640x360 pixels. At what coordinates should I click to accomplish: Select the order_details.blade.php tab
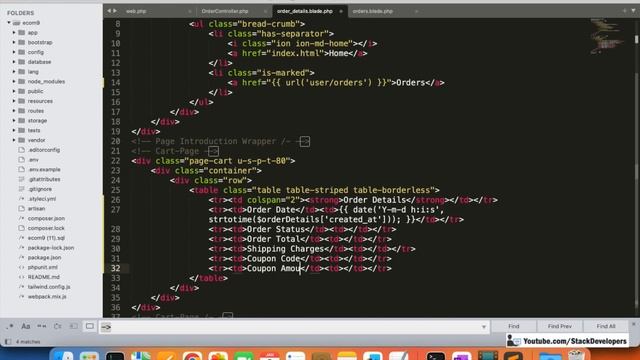(x=304, y=11)
